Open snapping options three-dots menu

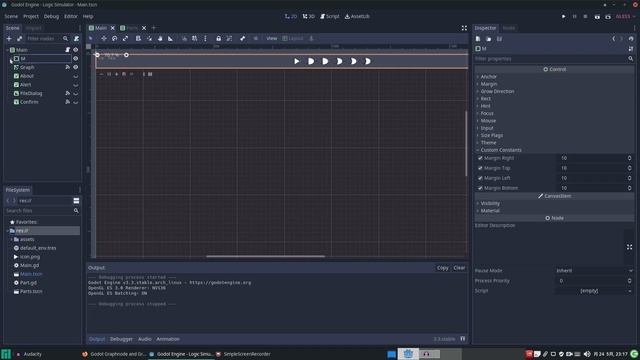pyautogui.click(x=205, y=38)
